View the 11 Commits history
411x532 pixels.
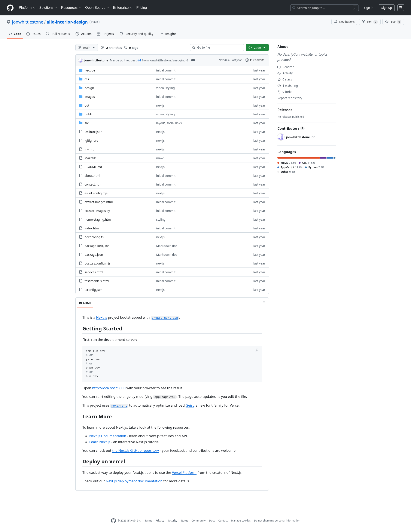pyautogui.click(x=255, y=60)
